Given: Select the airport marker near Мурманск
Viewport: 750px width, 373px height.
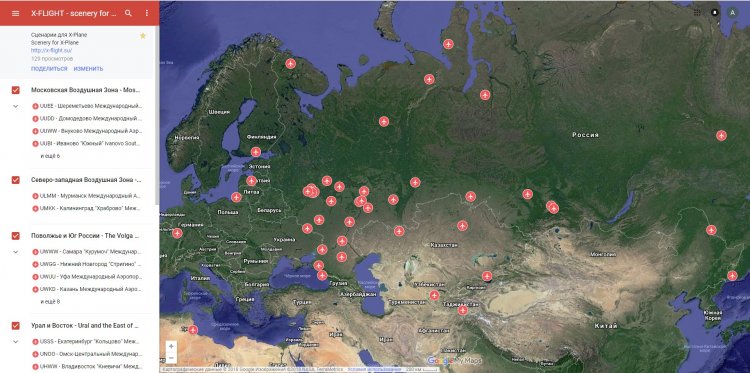Looking at the screenshot, I should [290, 63].
